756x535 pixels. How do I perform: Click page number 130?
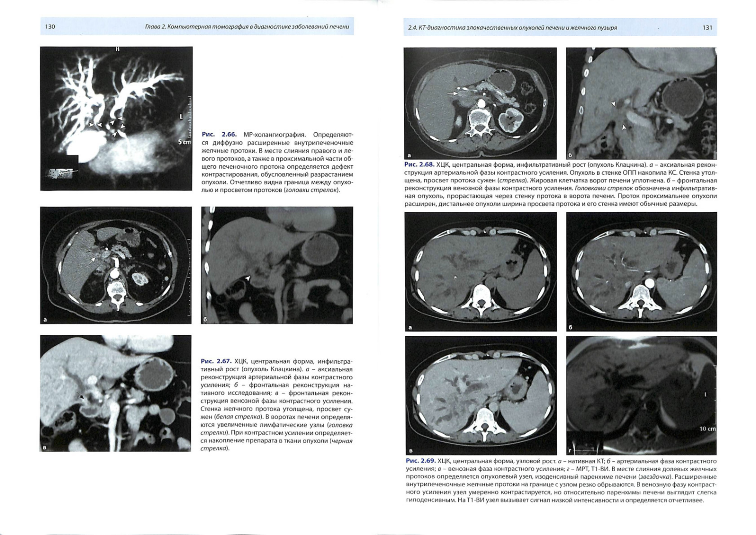click(50, 27)
